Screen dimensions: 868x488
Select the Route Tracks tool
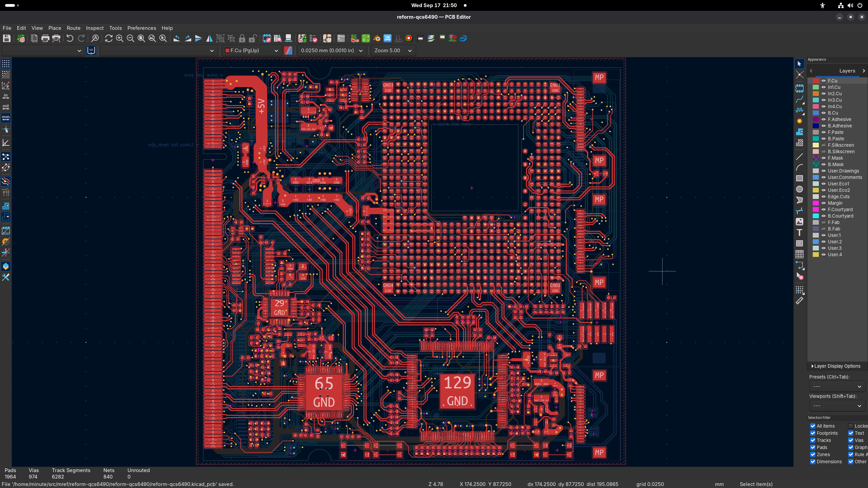point(800,99)
